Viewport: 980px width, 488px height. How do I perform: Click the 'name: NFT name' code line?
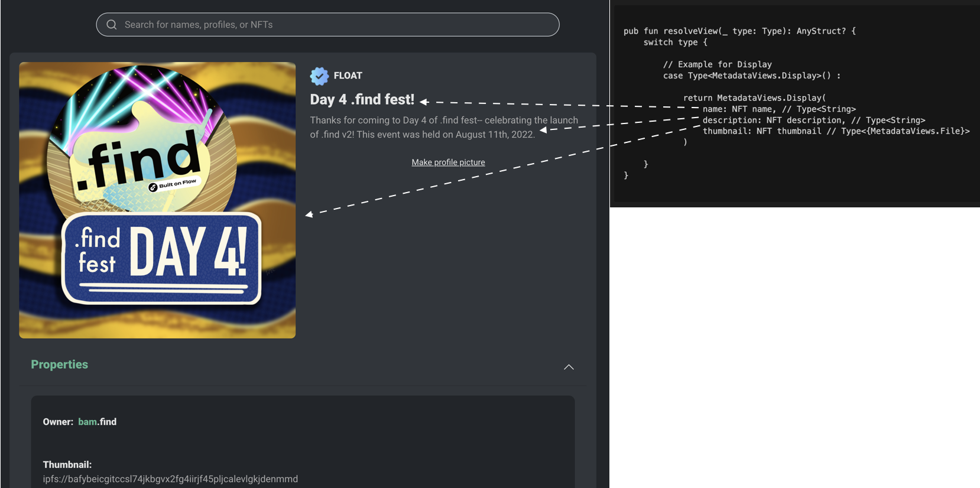pyautogui.click(x=778, y=109)
